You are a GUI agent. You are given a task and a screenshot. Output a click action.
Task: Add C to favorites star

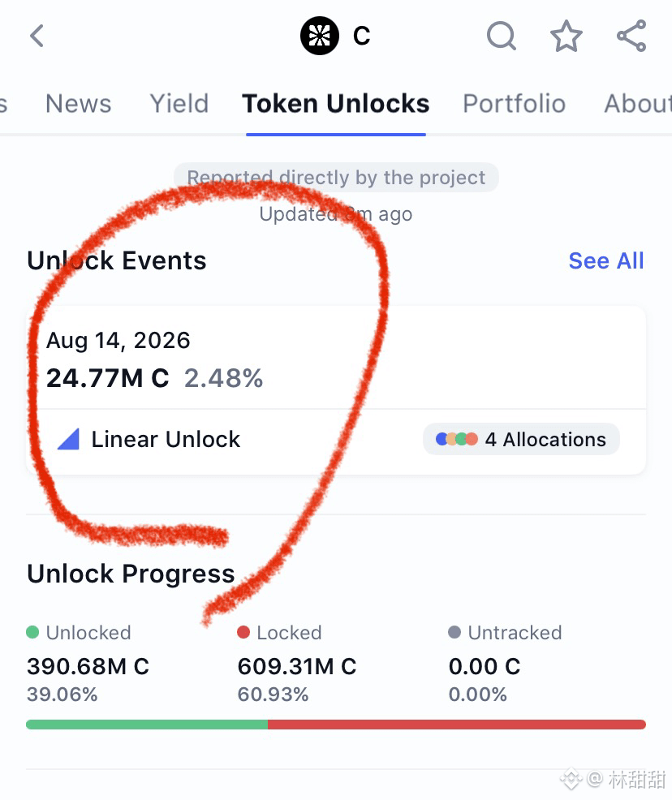tap(566, 36)
